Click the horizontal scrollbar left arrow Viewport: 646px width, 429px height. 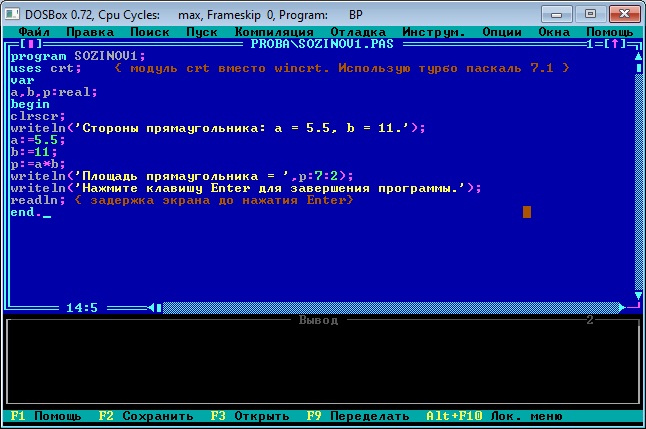(x=151, y=307)
